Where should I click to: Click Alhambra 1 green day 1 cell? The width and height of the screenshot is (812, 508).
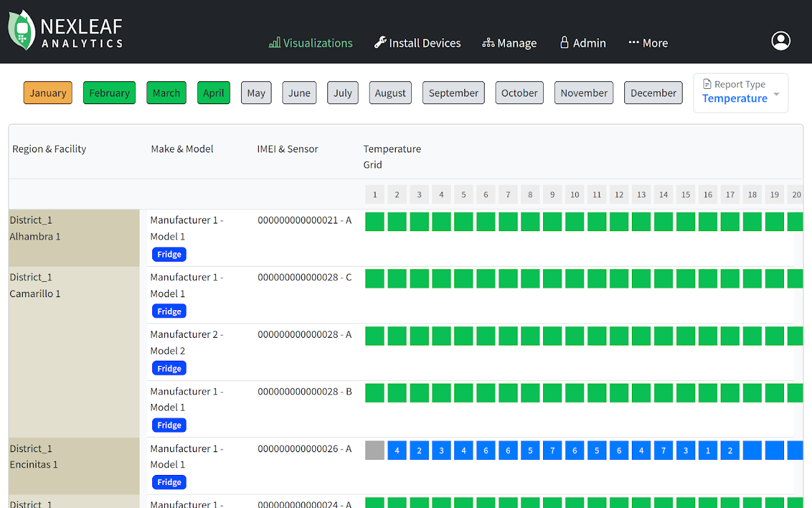[x=375, y=222]
